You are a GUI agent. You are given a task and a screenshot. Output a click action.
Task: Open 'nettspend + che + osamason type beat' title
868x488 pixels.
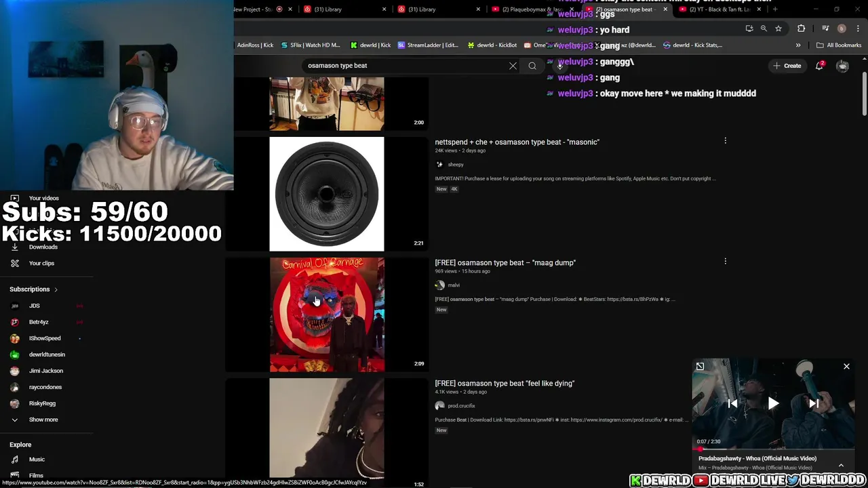[x=517, y=142]
